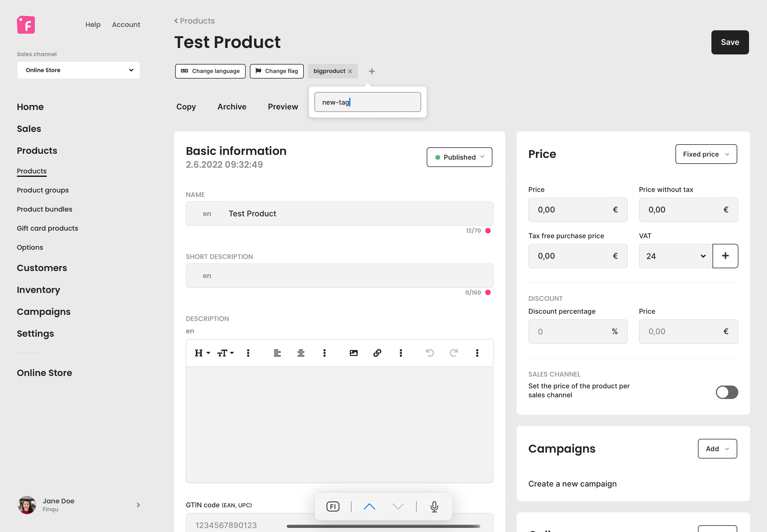
Task: Click the new-tag input field
Action: coord(367,102)
